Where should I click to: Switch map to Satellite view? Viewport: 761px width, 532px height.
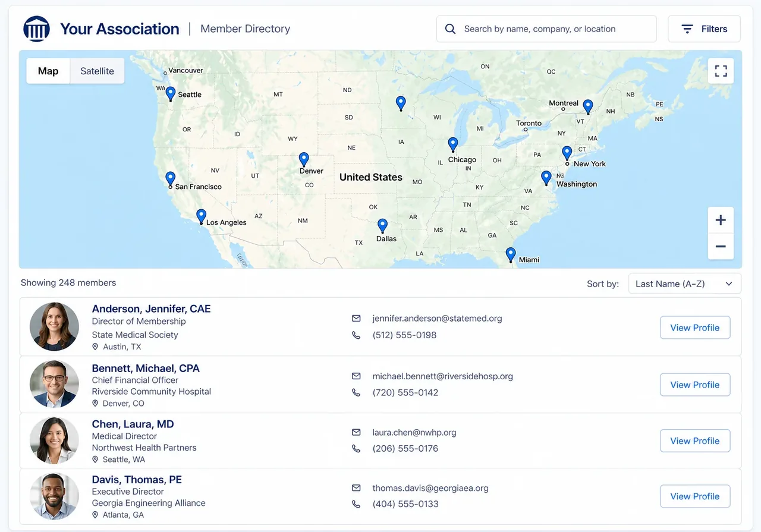click(97, 71)
